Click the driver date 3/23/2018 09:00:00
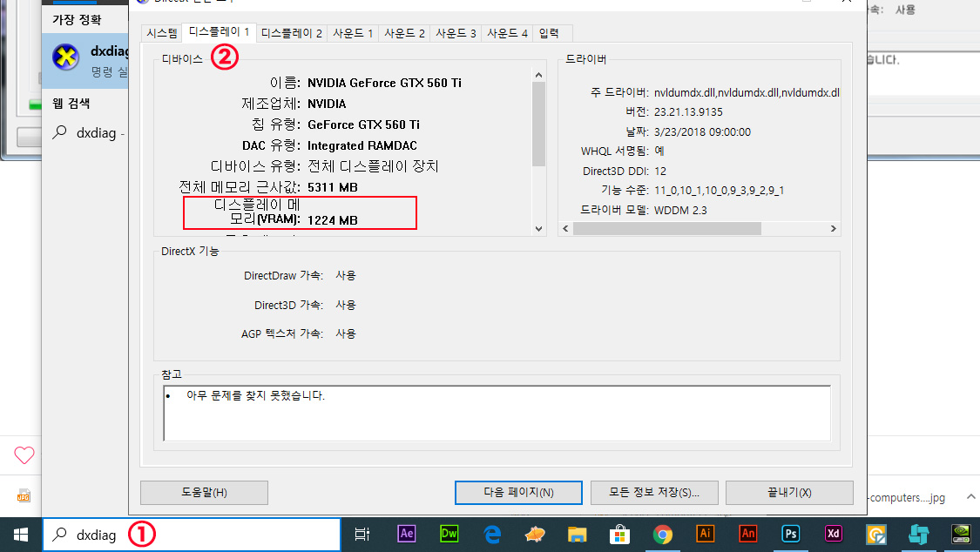This screenshot has height=552, width=980. (702, 132)
